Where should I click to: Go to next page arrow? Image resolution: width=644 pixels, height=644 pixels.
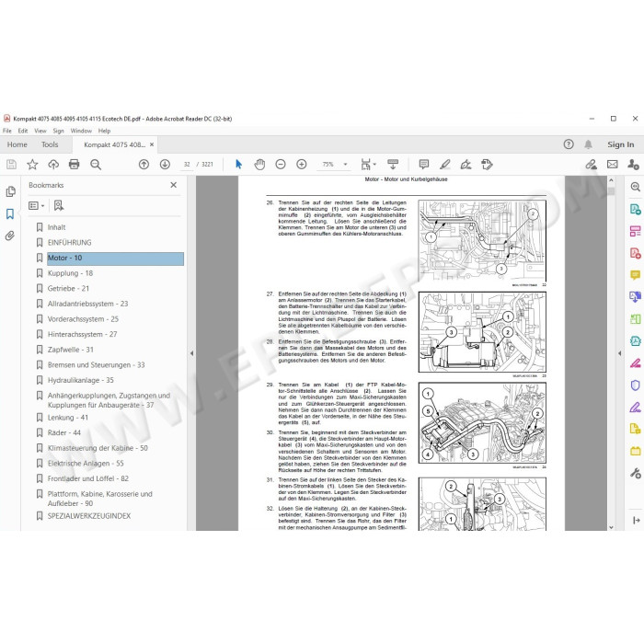pyautogui.click(x=165, y=165)
